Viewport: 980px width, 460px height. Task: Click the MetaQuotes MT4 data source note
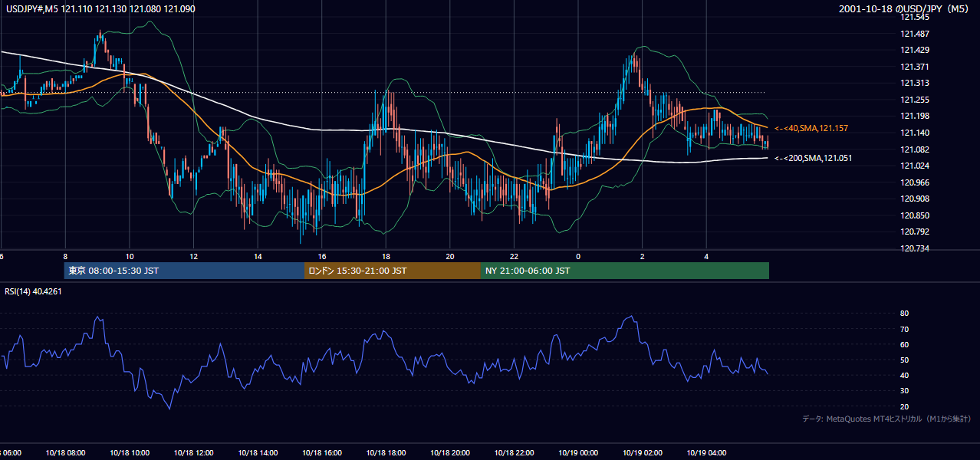[887, 419]
